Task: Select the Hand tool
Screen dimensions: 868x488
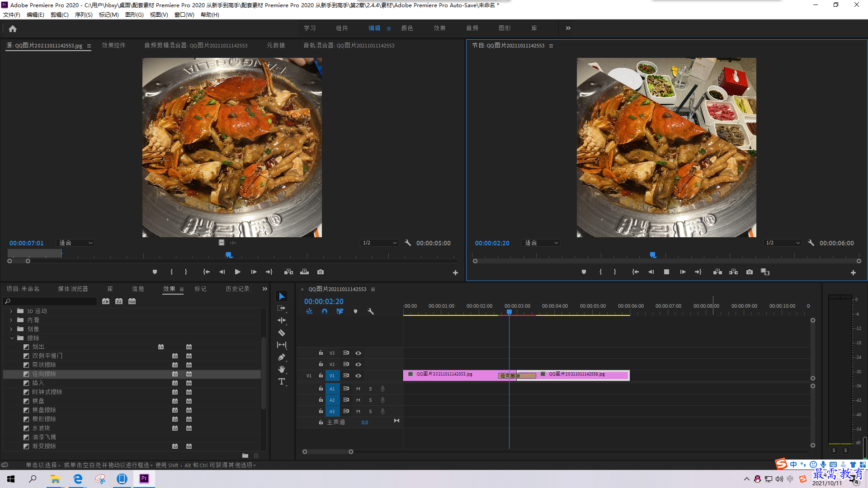Action: (x=282, y=369)
